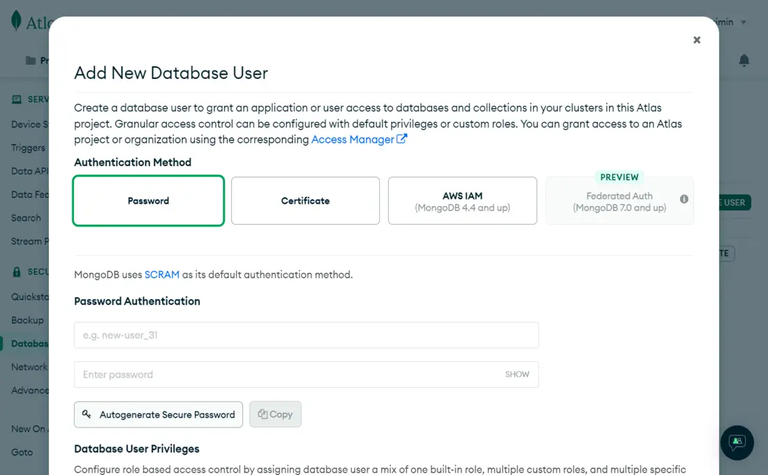Open the support chat bubble icon
This screenshot has height=475, width=768.
coord(737,442)
